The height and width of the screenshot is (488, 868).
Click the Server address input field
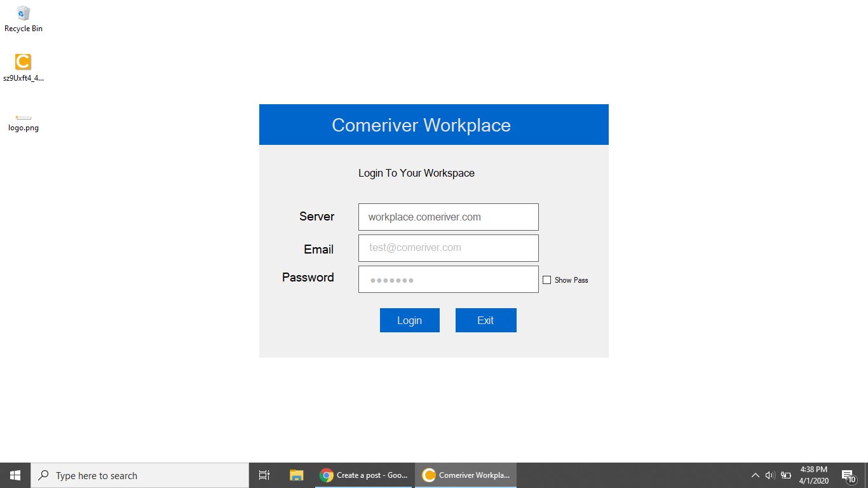[448, 217]
